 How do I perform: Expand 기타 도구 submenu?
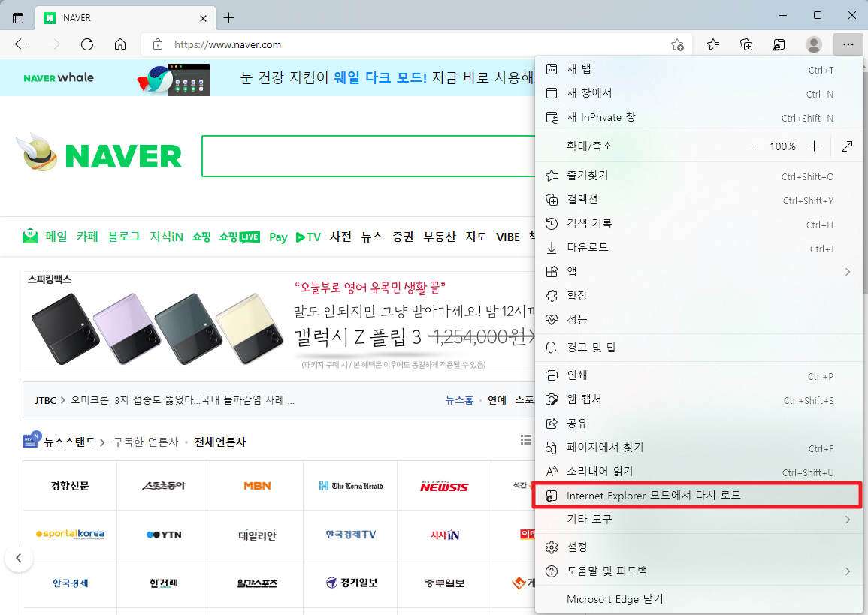click(699, 520)
